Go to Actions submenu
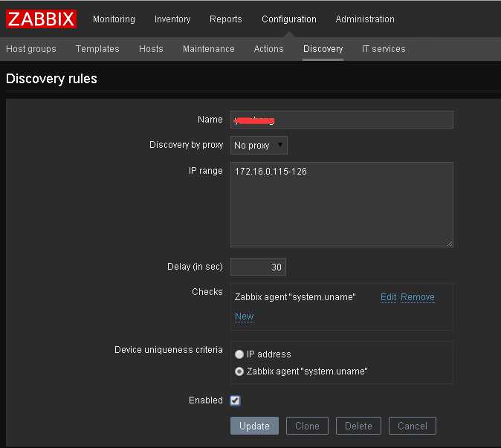 [x=269, y=49]
